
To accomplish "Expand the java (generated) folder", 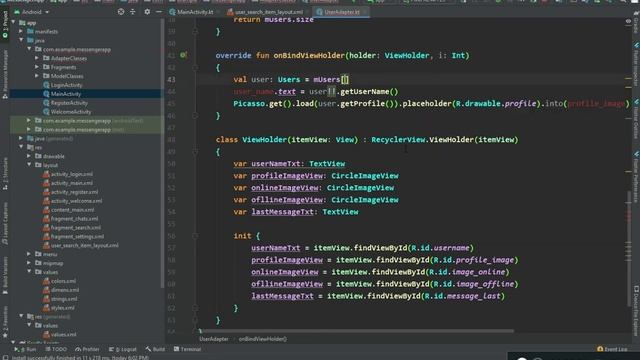I will (21, 138).
